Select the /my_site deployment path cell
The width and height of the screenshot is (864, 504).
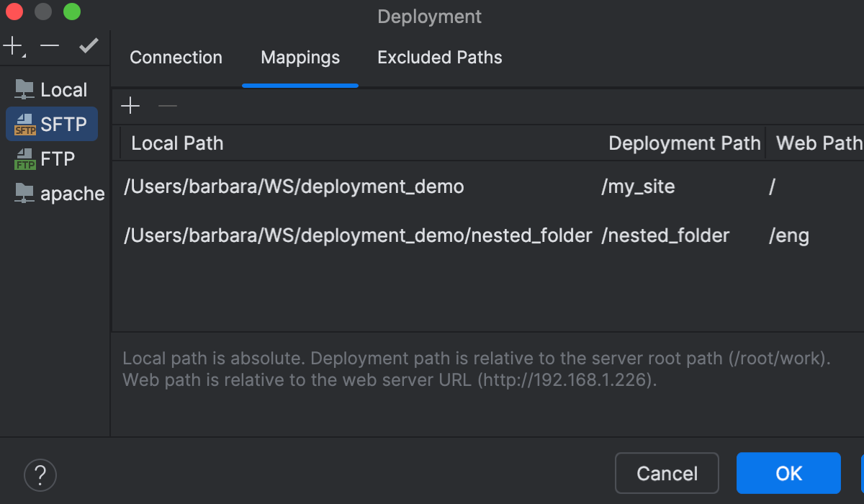(x=638, y=187)
